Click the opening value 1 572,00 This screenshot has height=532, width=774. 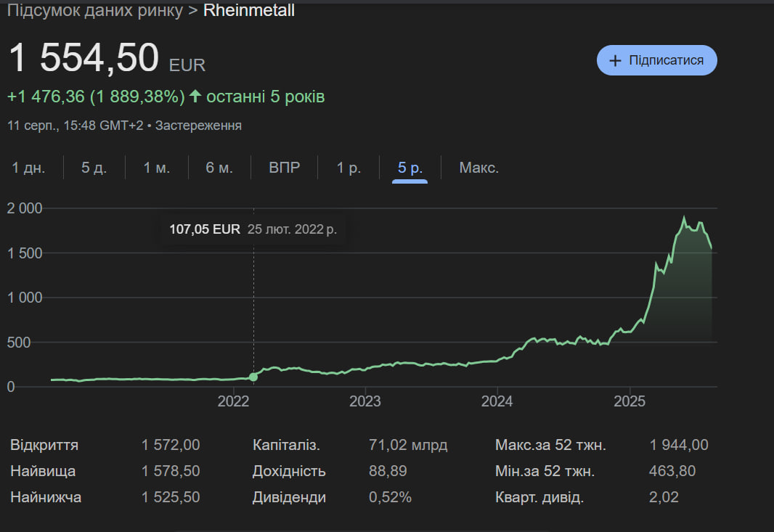(171, 445)
